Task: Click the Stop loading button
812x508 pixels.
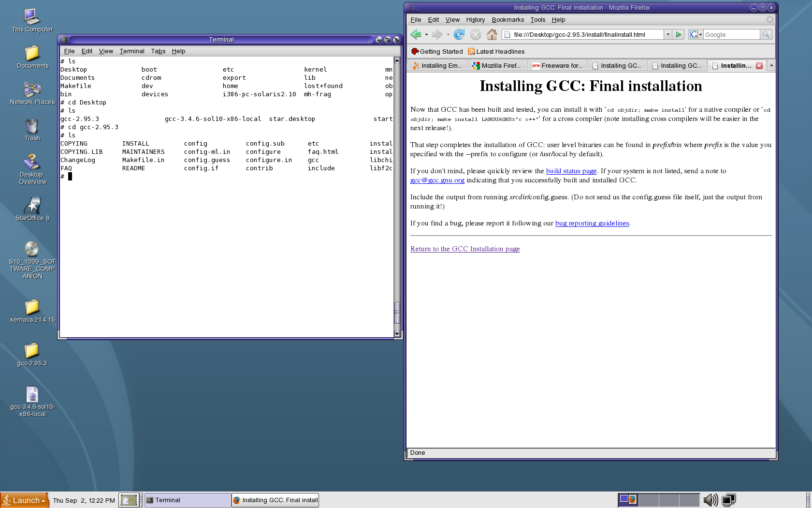Action: pyautogui.click(x=476, y=34)
